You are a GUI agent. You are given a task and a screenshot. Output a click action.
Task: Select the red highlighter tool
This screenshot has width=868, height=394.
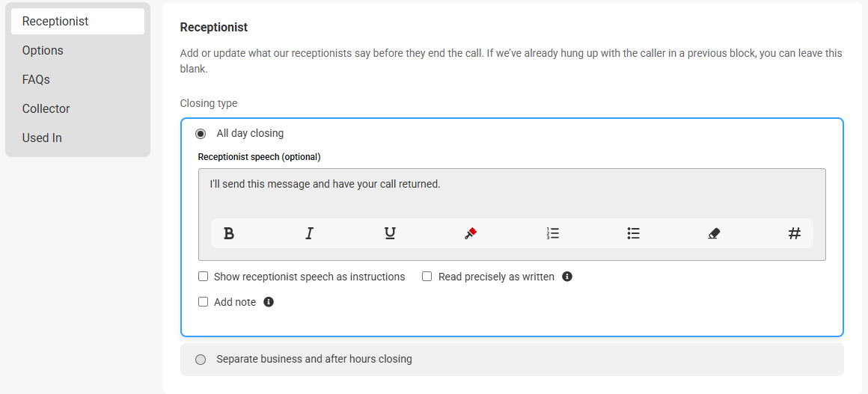[x=471, y=233]
